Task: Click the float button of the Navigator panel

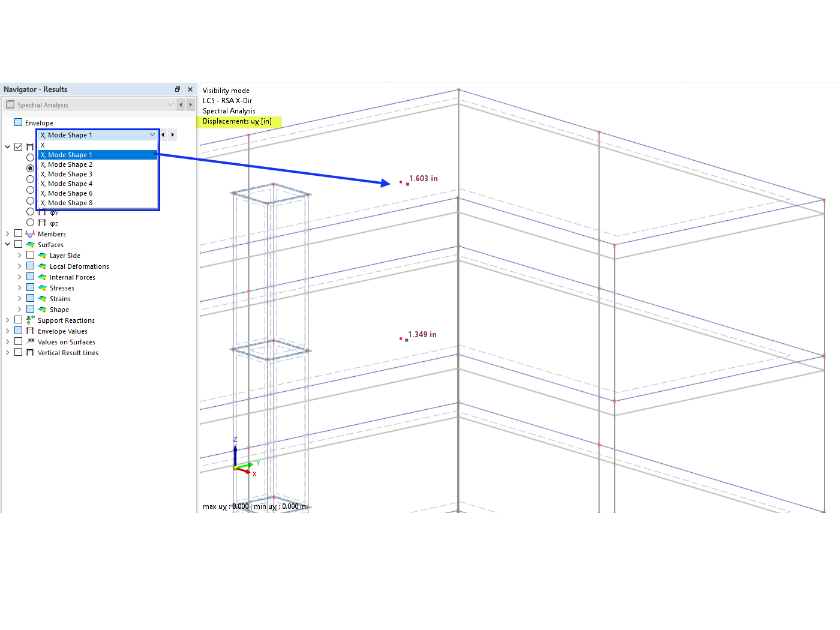Action: point(178,89)
